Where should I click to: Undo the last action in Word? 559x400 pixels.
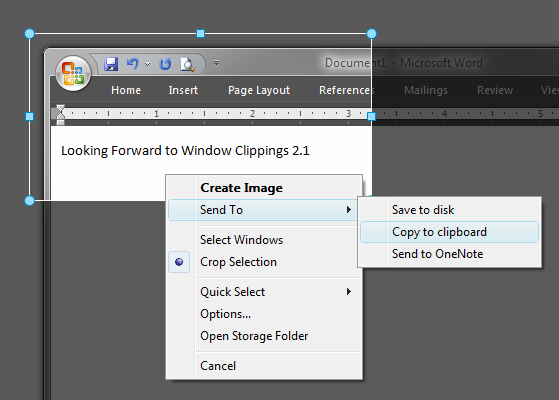pyautogui.click(x=133, y=64)
